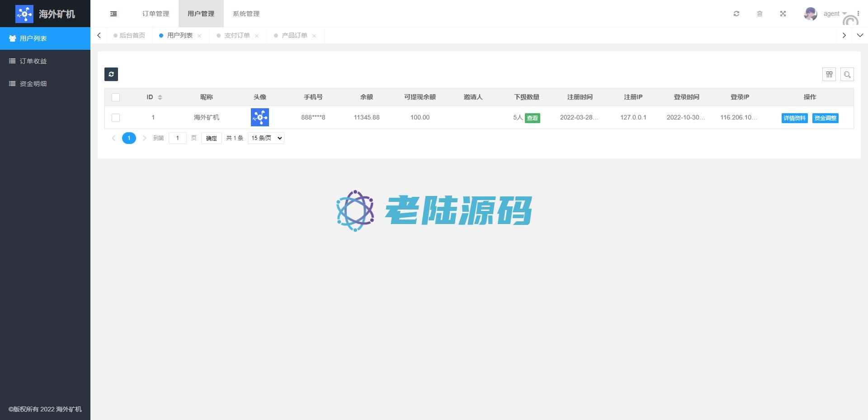The width and height of the screenshot is (868, 420).
Task: Check the checkbox for user ID 1
Action: 116,118
